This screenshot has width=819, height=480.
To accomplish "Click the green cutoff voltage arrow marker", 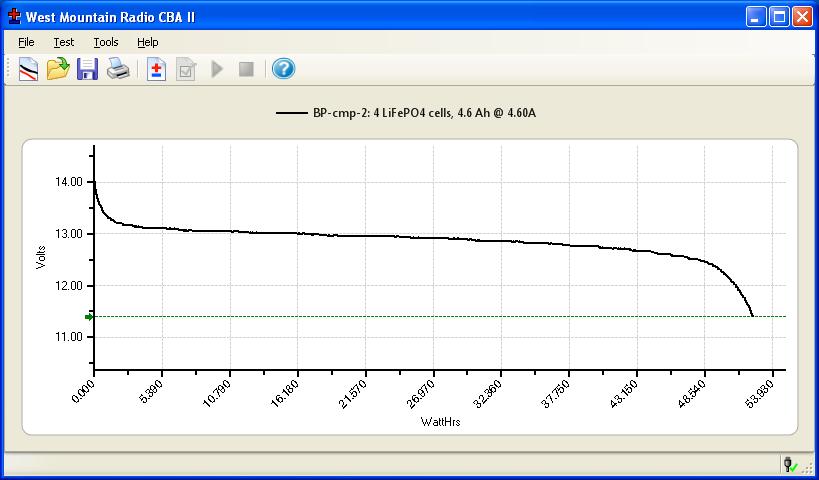I will point(89,317).
